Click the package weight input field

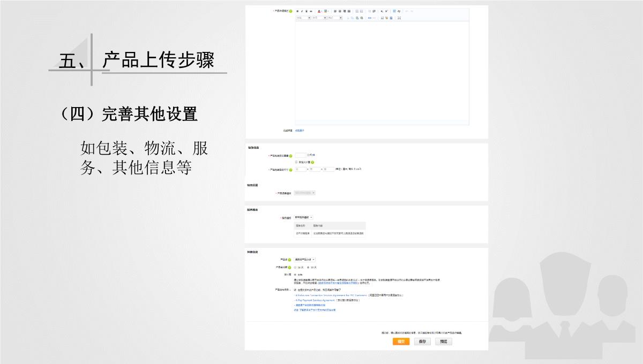point(301,155)
